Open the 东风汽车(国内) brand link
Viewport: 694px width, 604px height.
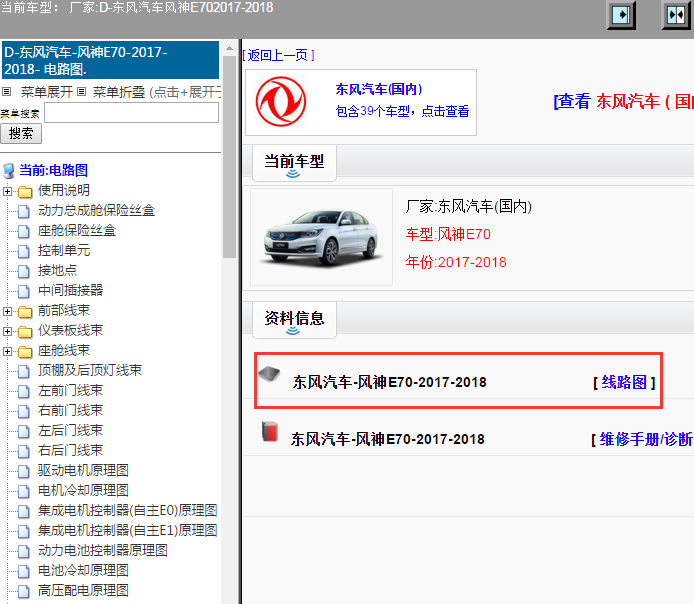click(x=379, y=89)
